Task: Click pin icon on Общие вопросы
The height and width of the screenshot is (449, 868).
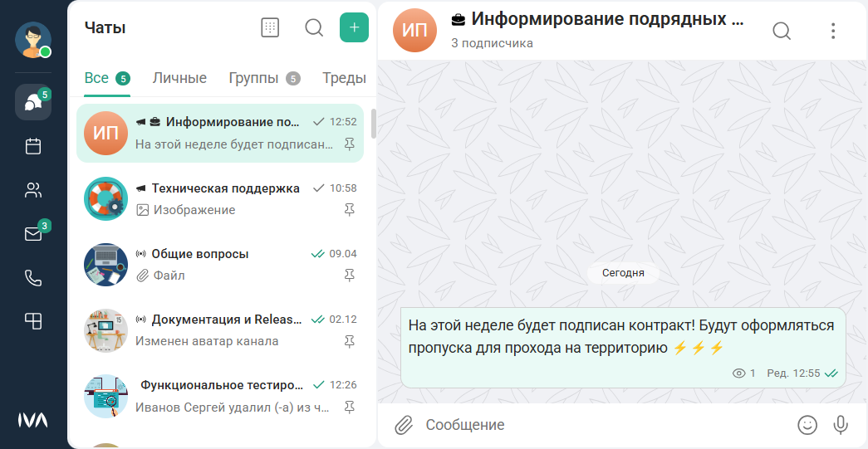Action: [x=350, y=275]
